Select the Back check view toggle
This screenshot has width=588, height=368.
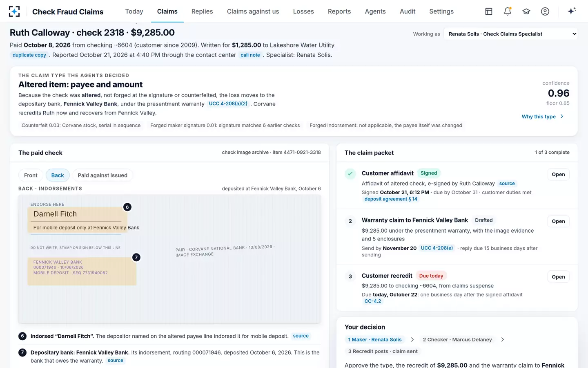58,175
